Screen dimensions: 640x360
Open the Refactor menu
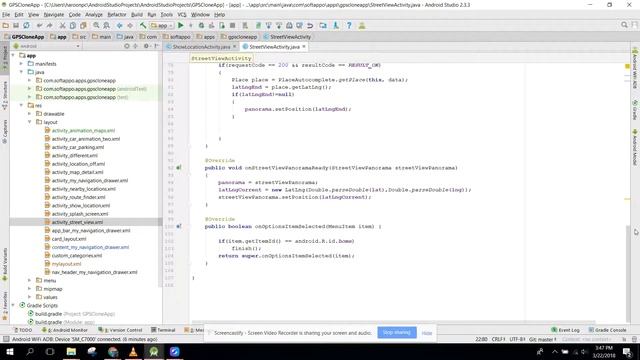click(x=117, y=15)
